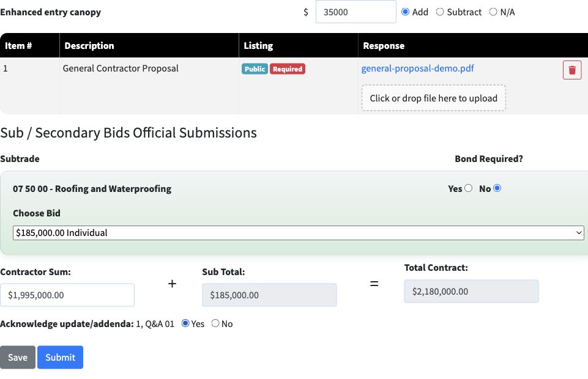
Task: Select the Add radio for entry canopy
Action: pyautogui.click(x=405, y=12)
